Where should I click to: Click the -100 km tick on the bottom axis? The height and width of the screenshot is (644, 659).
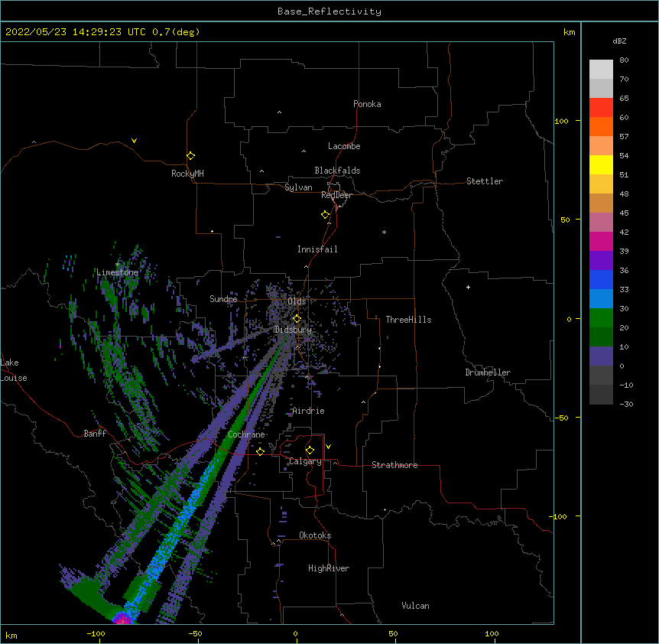point(96,633)
